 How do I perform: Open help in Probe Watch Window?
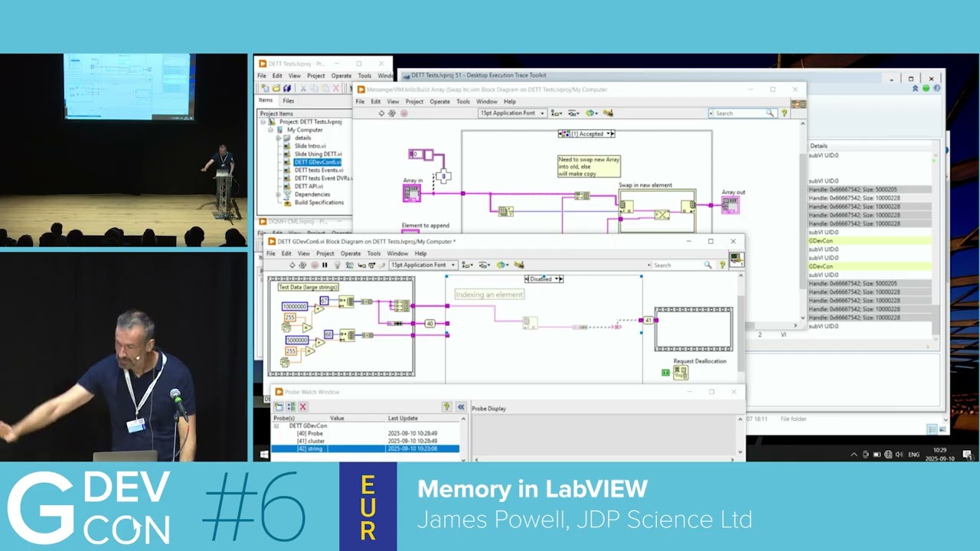(446, 406)
